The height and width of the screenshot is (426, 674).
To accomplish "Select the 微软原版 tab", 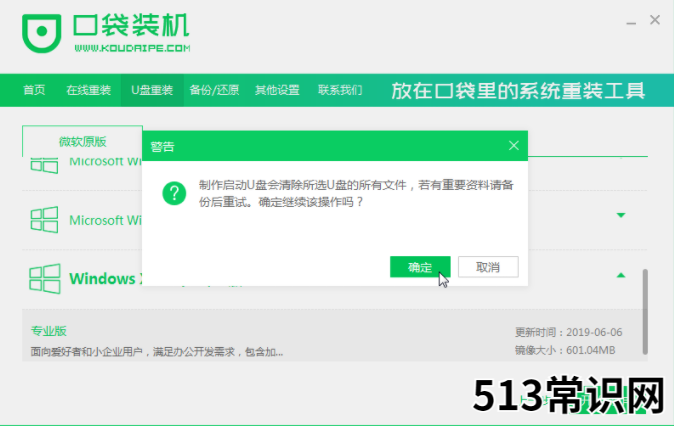I will tap(83, 141).
